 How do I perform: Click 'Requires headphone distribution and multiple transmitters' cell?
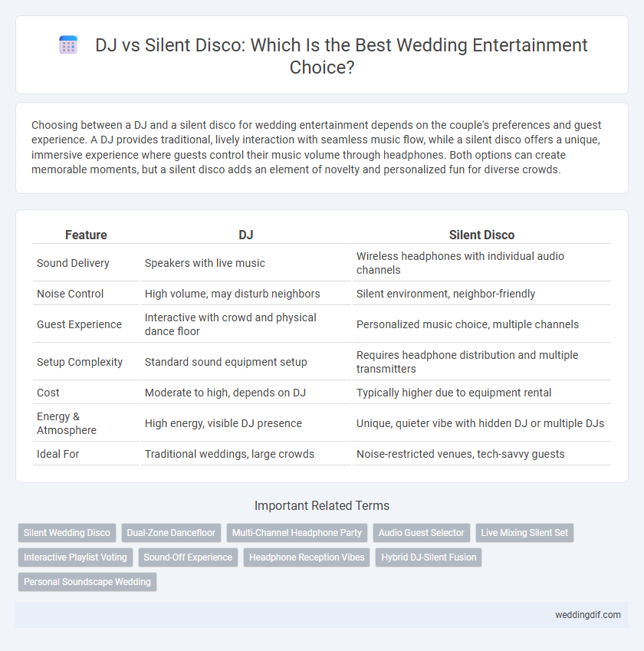point(481,362)
